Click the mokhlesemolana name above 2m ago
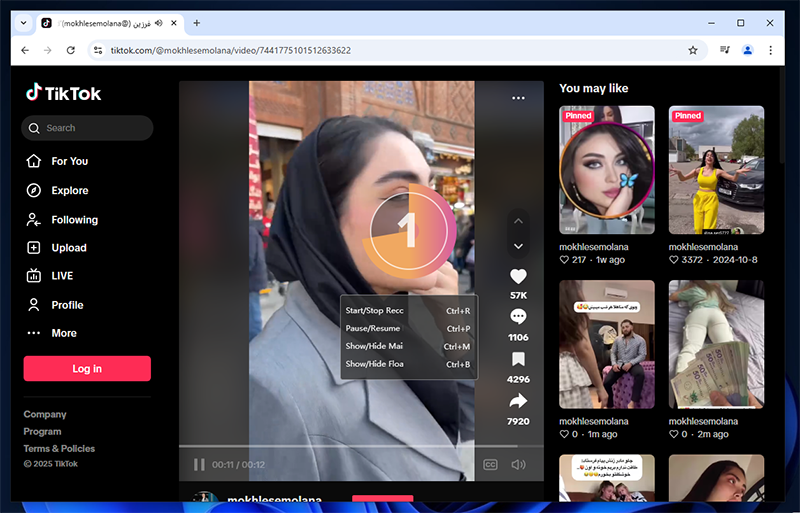 click(x=703, y=422)
